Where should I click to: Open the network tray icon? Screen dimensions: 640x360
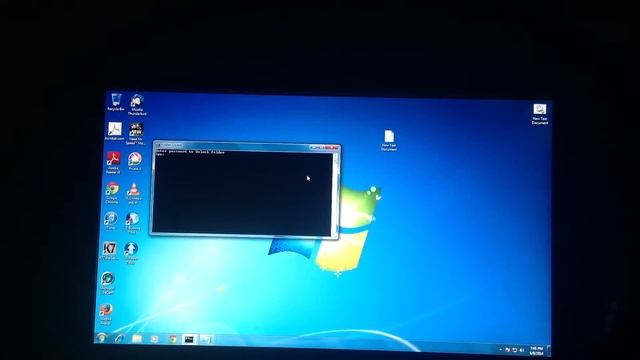click(x=514, y=350)
